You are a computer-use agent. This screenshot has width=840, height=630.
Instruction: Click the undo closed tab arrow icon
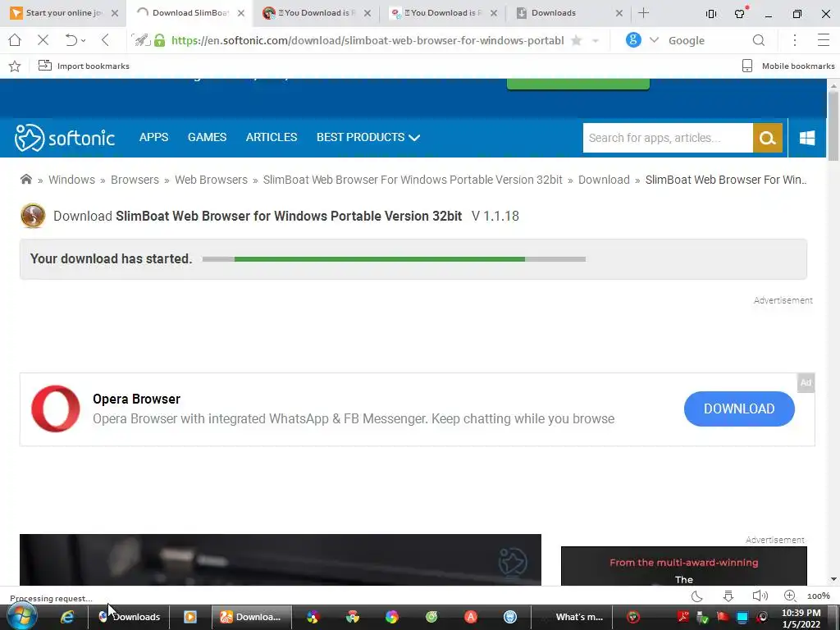[x=71, y=40]
